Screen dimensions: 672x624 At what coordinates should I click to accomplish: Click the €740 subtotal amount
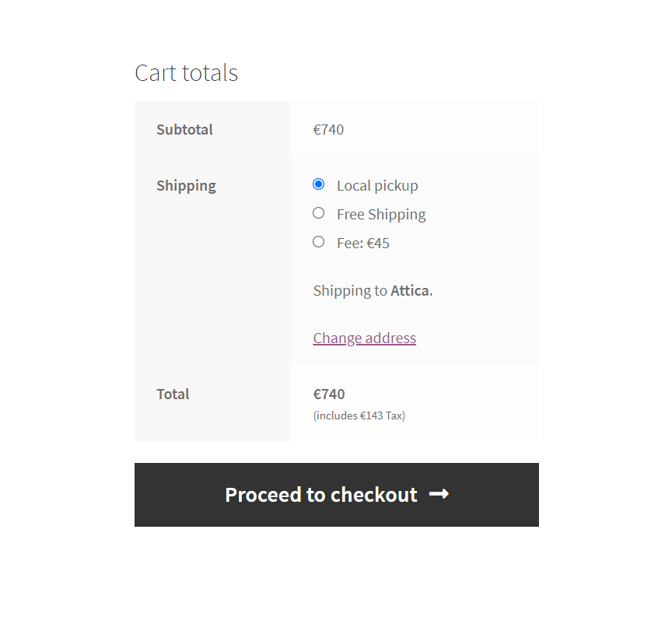[328, 130]
